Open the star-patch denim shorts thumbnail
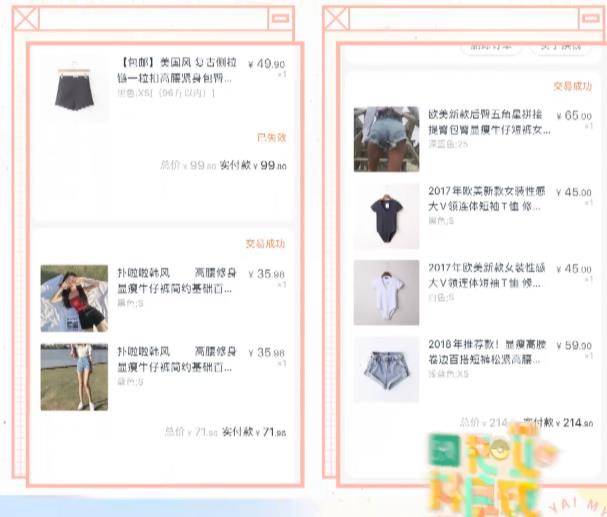Image resolution: width=607 pixels, height=517 pixels. pos(386,139)
